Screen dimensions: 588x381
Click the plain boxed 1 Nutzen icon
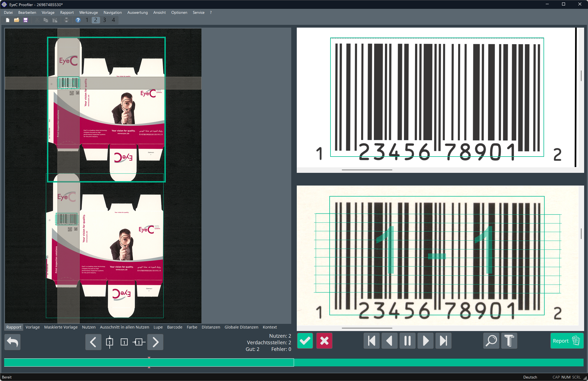click(124, 342)
